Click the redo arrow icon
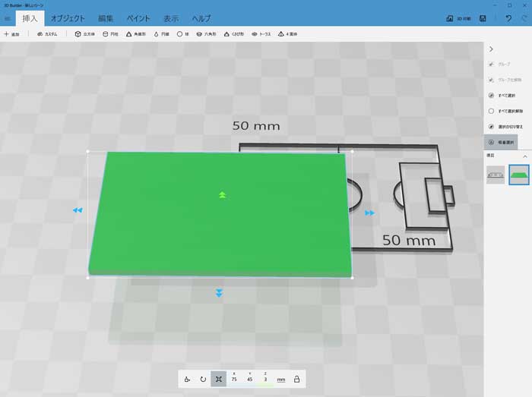 [x=525, y=19]
